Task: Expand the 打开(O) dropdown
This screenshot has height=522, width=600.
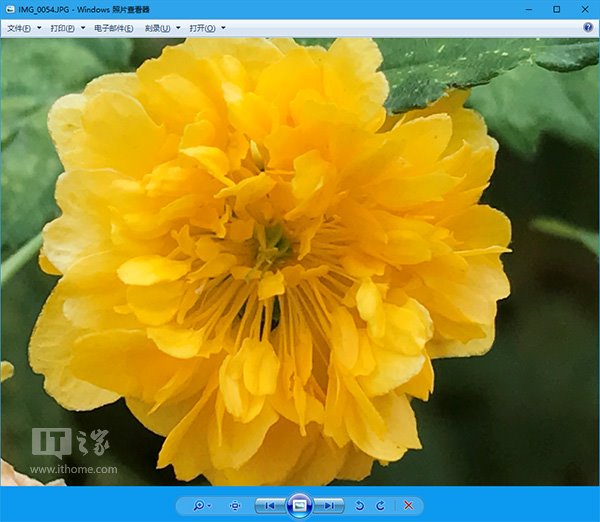Action: [207, 28]
